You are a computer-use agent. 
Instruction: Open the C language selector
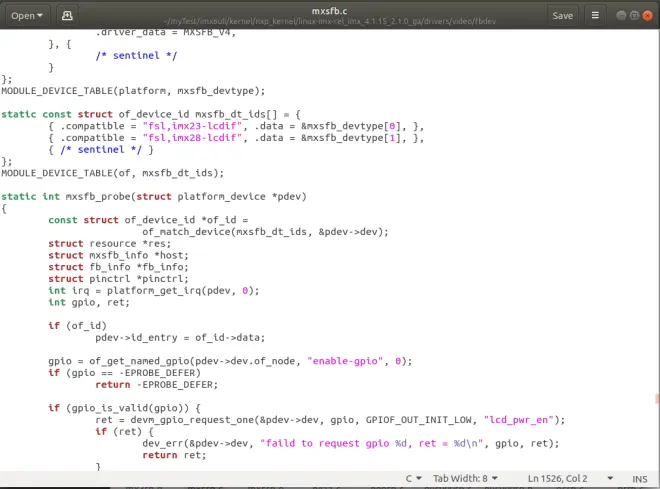point(413,478)
